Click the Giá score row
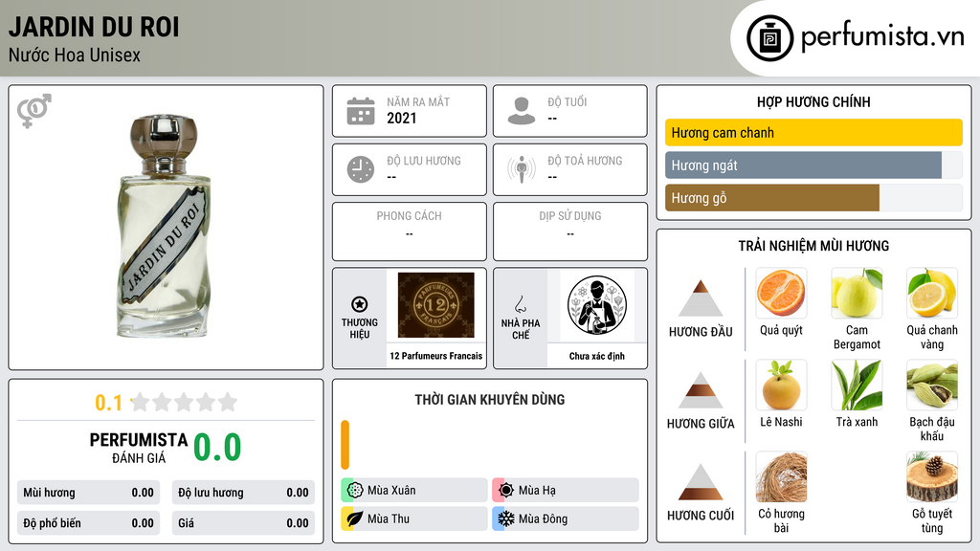The width and height of the screenshot is (980, 551). [x=243, y=523]
